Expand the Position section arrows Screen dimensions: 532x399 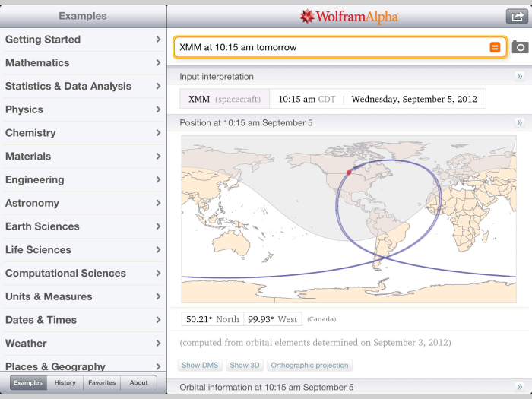coord(519,122)
